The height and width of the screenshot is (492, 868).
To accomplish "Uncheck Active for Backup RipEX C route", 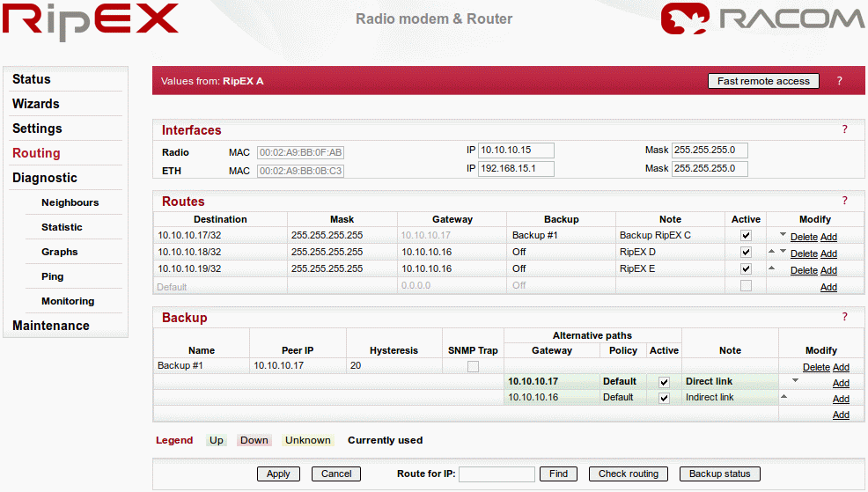I will (746, 236).
